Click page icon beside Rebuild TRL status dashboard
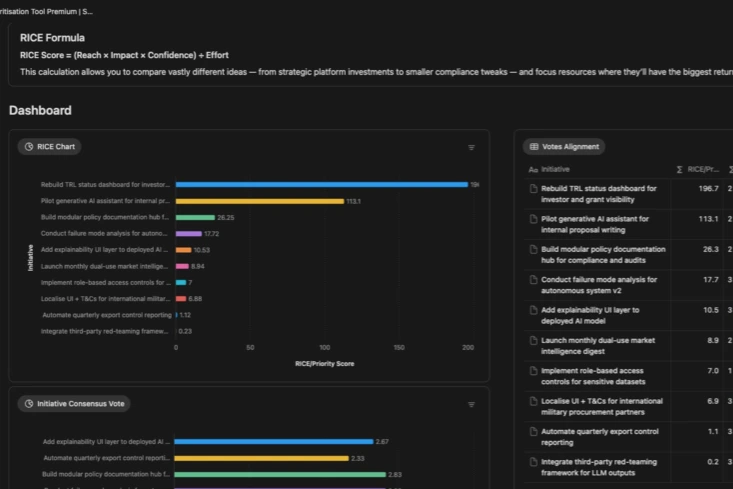The width and height of the screenshot is (733, 489). coord(533,189)
